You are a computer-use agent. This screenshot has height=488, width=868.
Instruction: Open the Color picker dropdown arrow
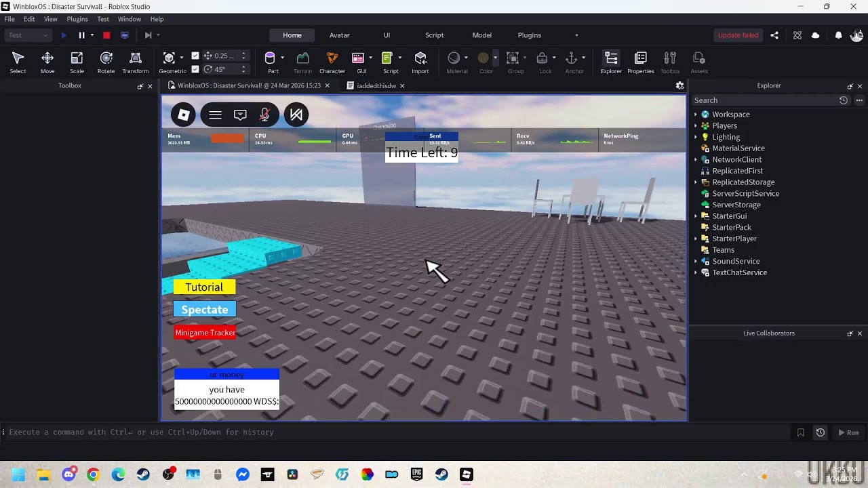(495, 58)
